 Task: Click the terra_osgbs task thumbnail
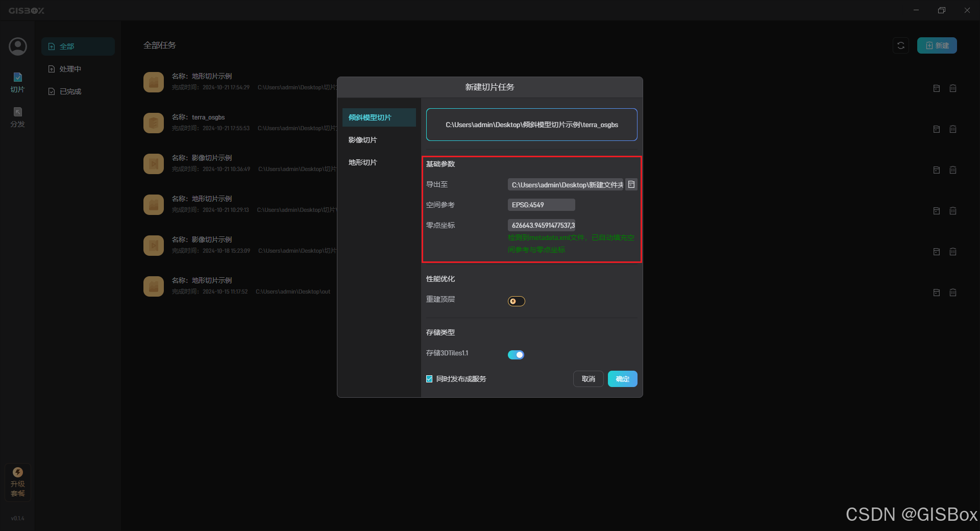(x=154, y=123)
